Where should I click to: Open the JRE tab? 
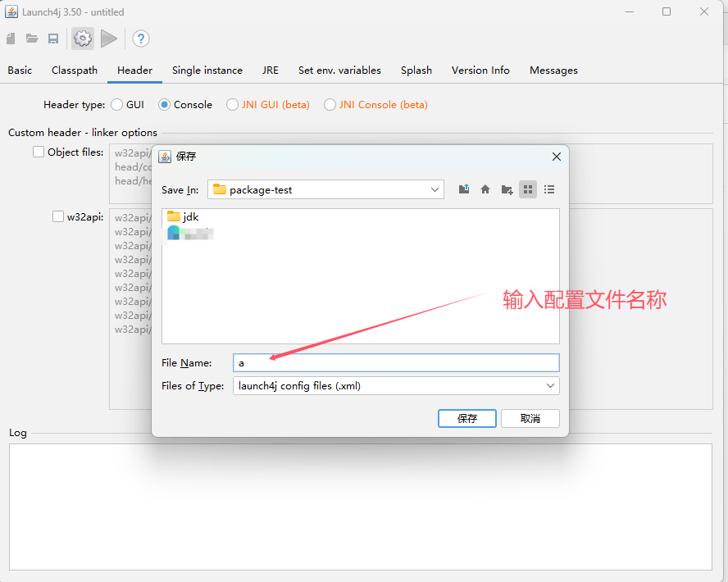click(x=271, y=70)
